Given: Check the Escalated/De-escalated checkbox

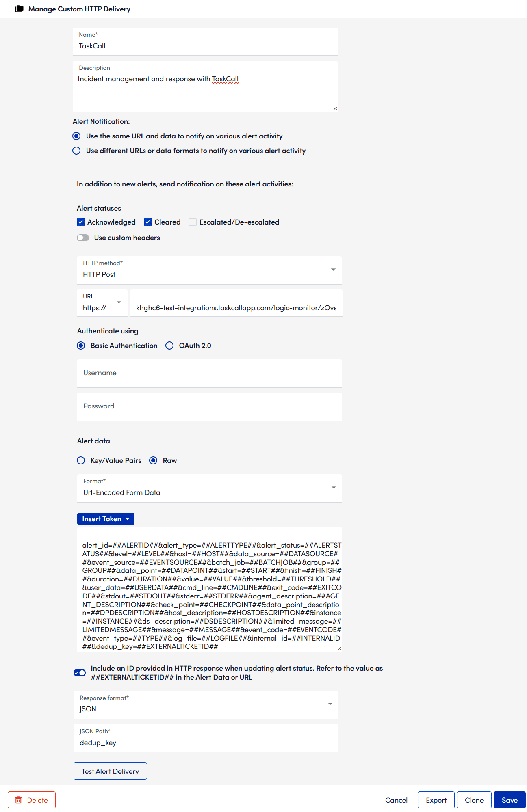Looking at the screenshot, I should coord(193,222).
